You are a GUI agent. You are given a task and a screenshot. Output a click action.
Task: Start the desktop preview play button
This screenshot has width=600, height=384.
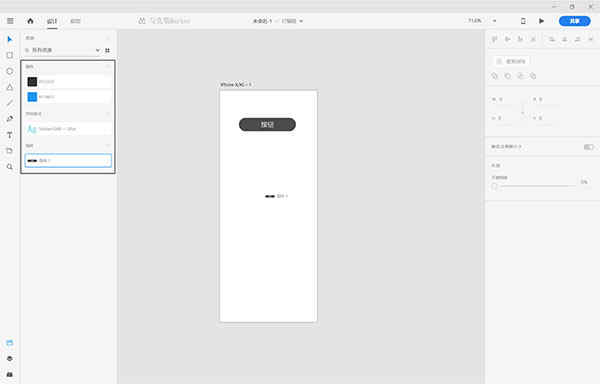pos(541,21)
